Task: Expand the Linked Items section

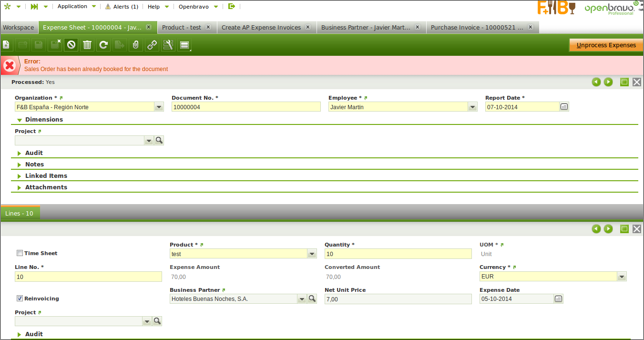Action: pos(20,176)
